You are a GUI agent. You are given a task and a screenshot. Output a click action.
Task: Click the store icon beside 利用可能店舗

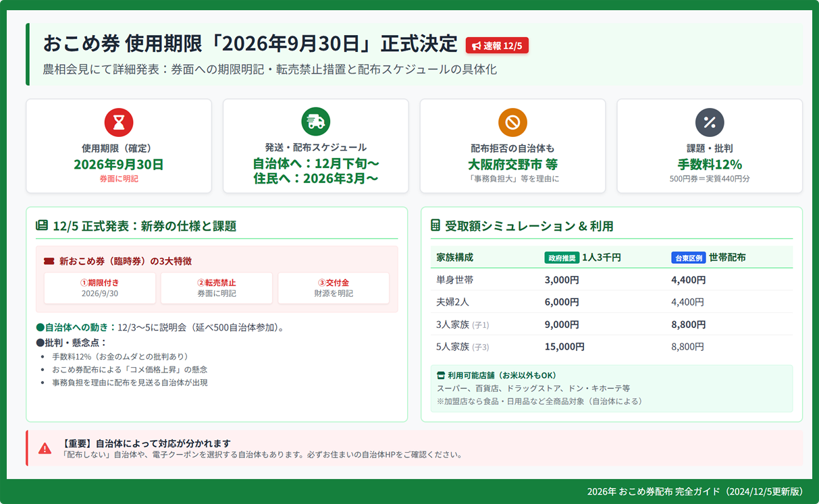coord(442,375)
